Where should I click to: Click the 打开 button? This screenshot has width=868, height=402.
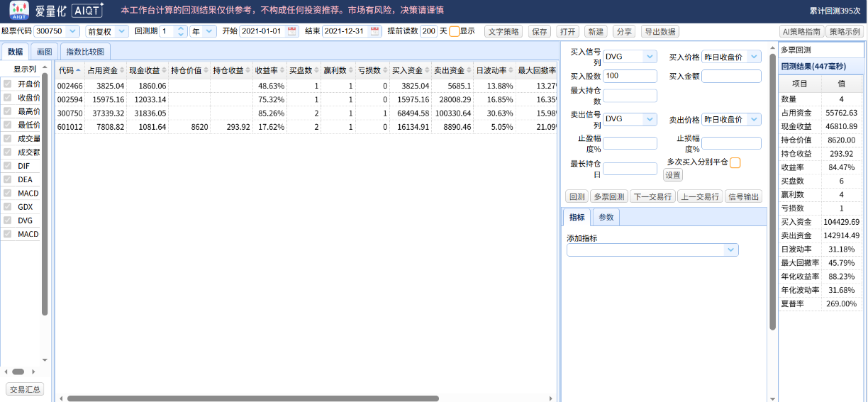pos(567,32)
